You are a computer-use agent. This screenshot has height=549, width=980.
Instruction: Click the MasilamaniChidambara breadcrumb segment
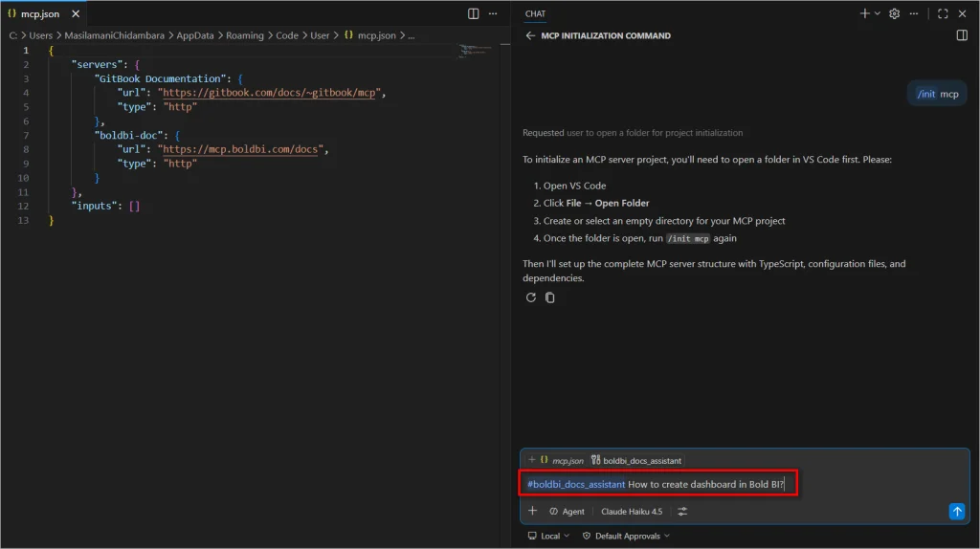tap(115, 35)
